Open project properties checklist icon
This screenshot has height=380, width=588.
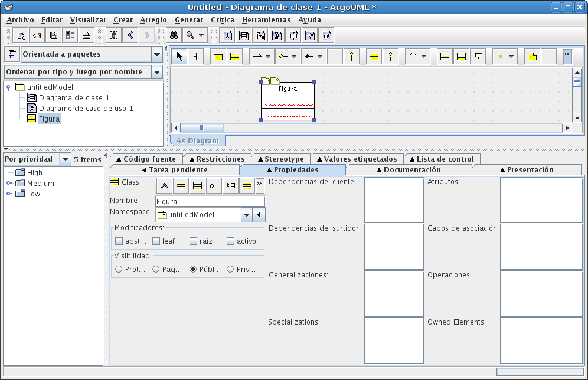click(70, 35)
